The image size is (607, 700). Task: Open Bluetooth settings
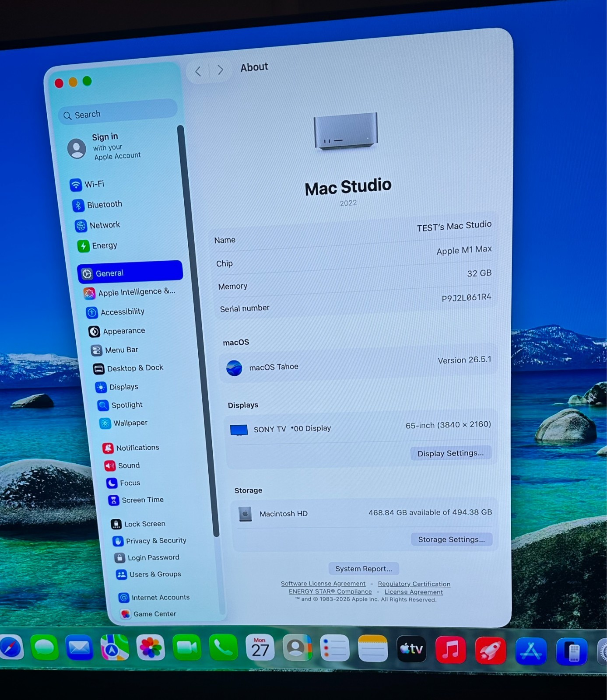(98, 205)
